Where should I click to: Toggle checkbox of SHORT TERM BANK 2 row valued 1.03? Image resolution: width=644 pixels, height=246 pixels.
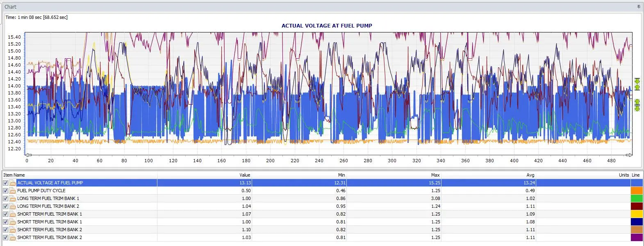tap(5, 238)
